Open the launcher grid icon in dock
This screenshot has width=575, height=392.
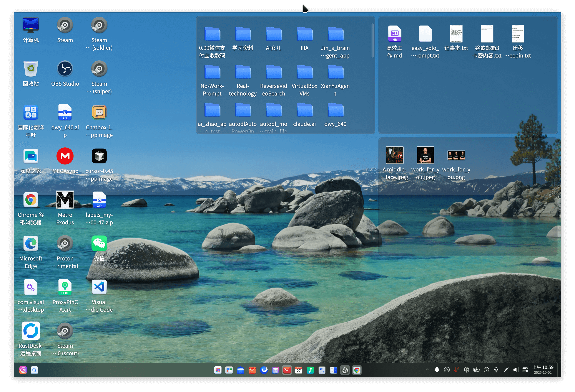(218, 371)
